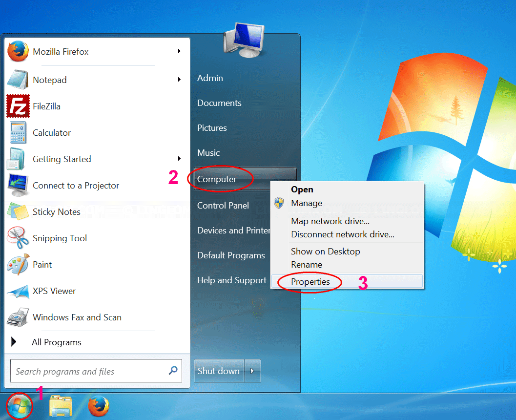
Task: Click the Getting Started label
Action: click(62, 159)
